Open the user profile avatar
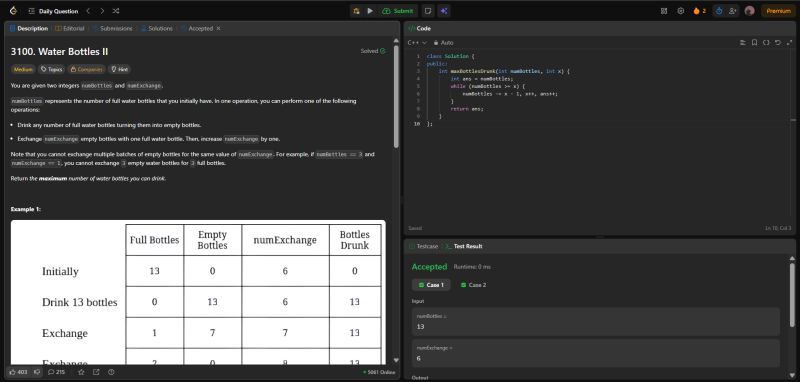This screenshot has width=800, height=382. pyautogui.click(x=749, y=11)
